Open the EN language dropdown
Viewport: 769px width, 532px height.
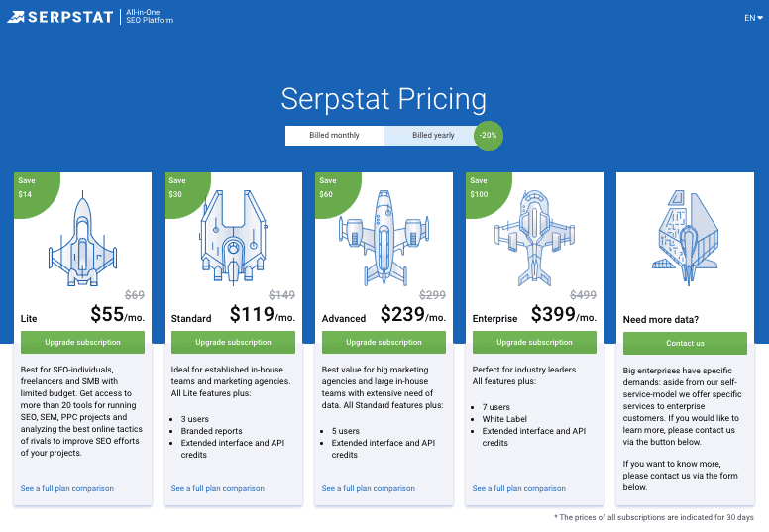tap(752, 18)
